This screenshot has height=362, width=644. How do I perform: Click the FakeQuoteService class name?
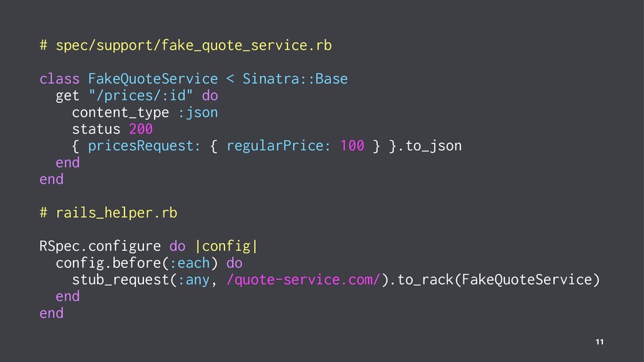tap(153, 79)
